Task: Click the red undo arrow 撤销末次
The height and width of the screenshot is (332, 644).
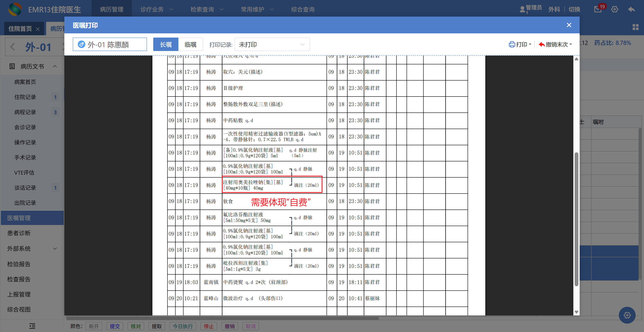Action: 555,44
